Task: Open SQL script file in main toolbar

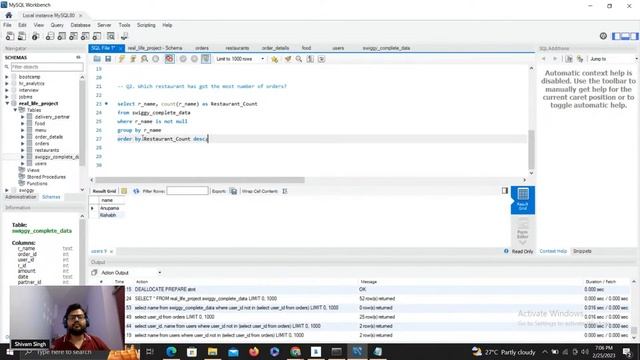Action: pos(22,36)
